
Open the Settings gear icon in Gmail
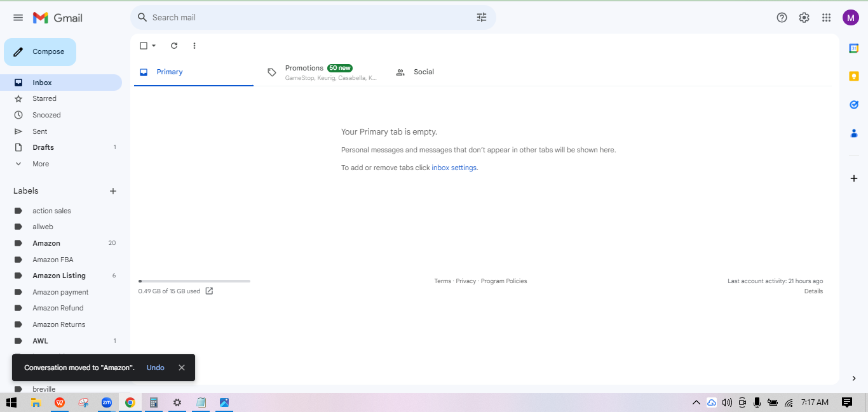pos(804,18)
